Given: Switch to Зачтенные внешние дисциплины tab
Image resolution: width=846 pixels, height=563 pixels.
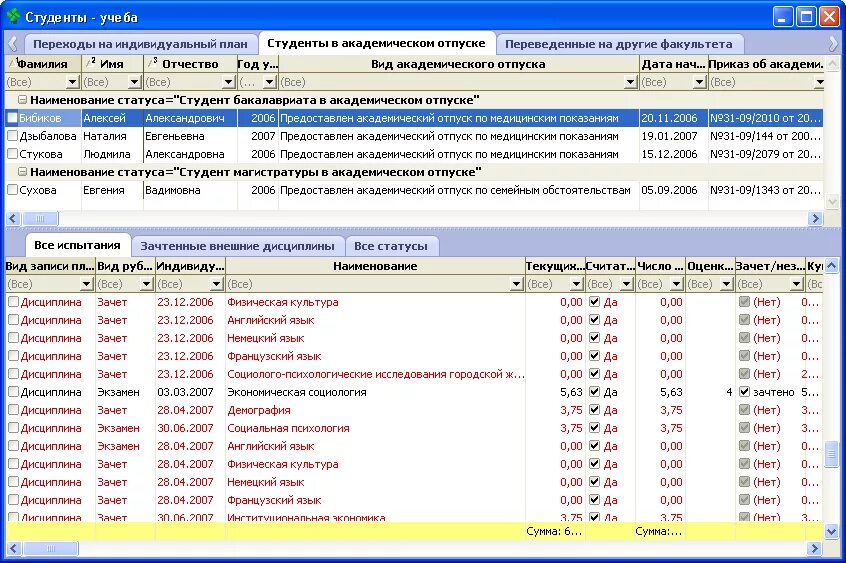Looking at the screenshot, I should click(237, 246).
